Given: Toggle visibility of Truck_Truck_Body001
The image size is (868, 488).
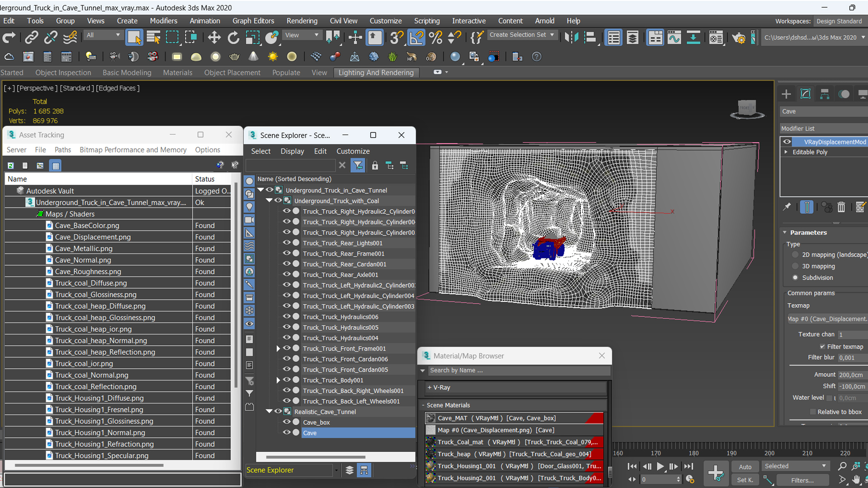Looking at the screenshot, I should tap(287, 380).
